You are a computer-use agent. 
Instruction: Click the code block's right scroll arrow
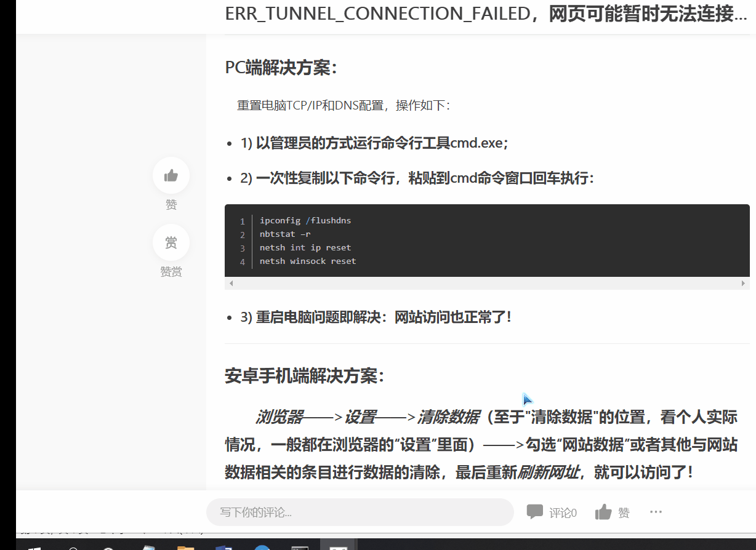tap(742, 283)
